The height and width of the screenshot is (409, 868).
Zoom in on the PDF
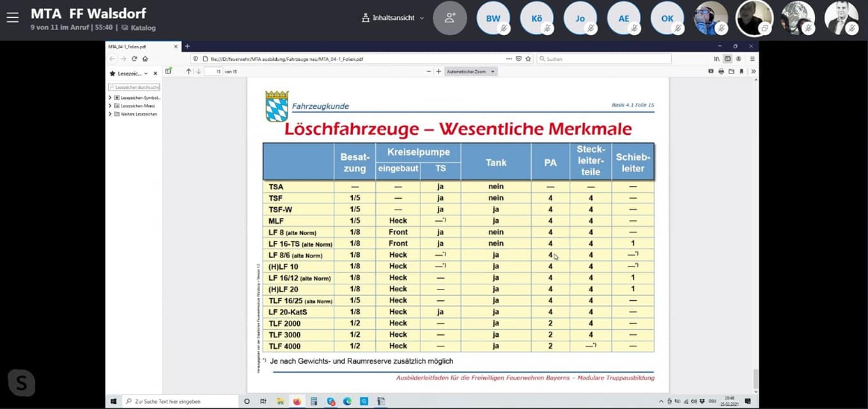coord(438,72)
